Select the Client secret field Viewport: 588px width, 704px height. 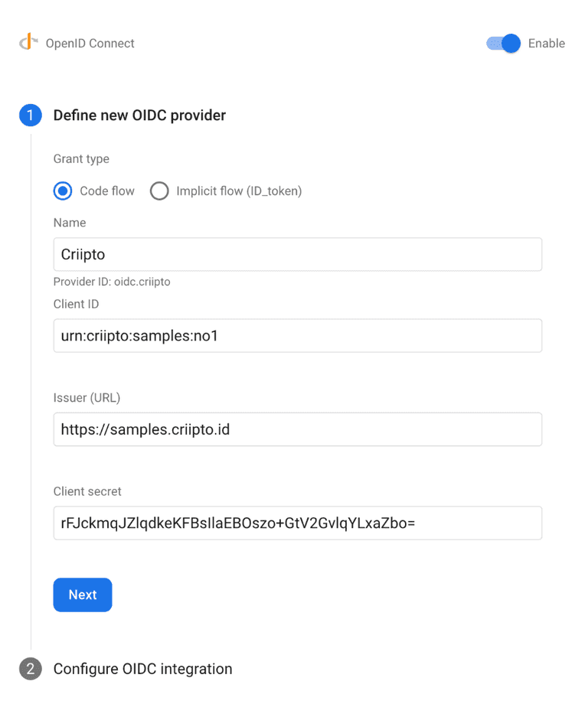click(x=297, y=523)
